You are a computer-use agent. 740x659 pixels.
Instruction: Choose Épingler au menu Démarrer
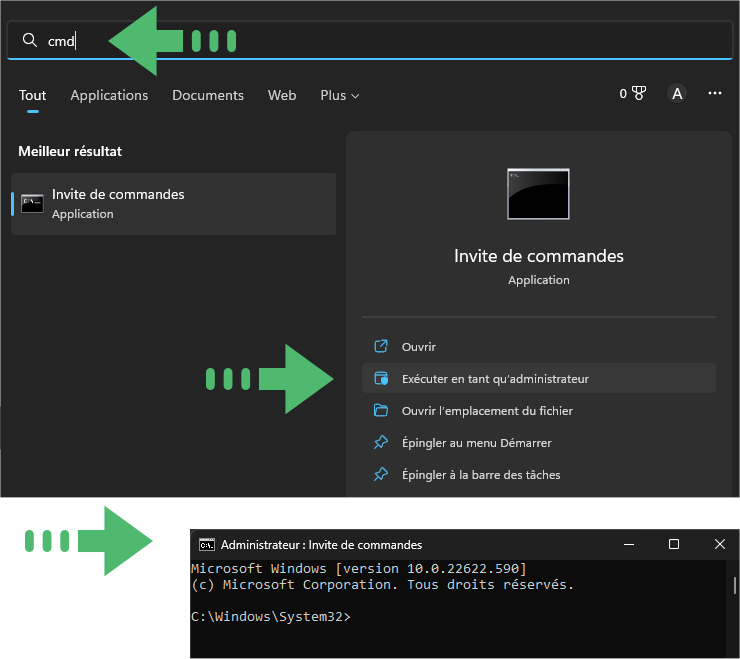coord(538,443)
